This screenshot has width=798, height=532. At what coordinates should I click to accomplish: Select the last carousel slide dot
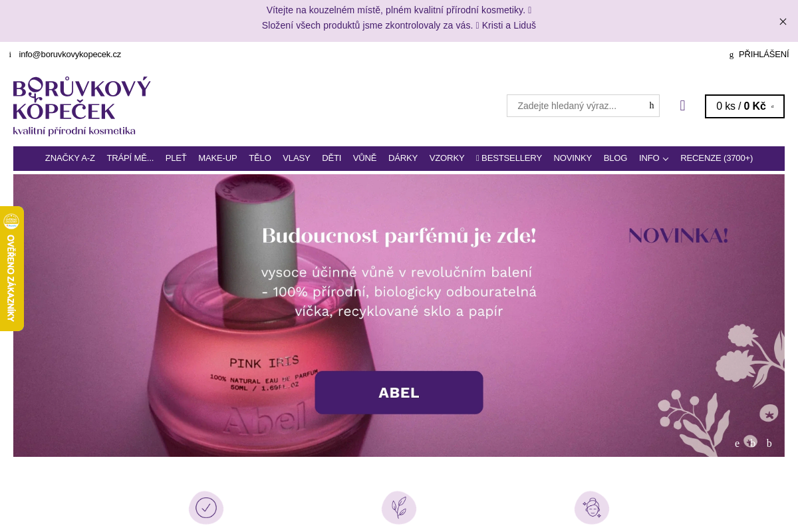(x=769, y=444)
